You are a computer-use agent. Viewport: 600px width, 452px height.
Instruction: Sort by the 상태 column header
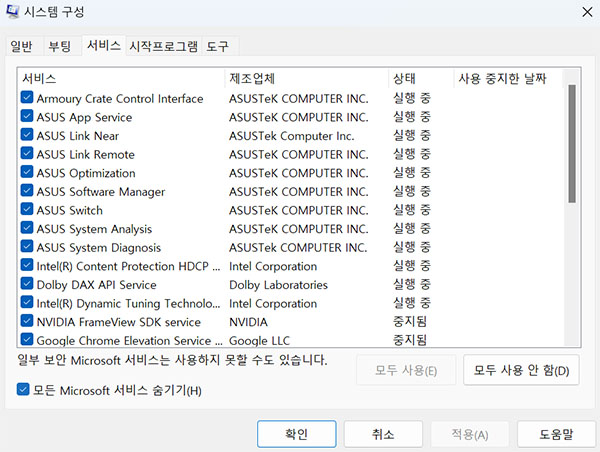pyautogui.click(x=421, y=78)
